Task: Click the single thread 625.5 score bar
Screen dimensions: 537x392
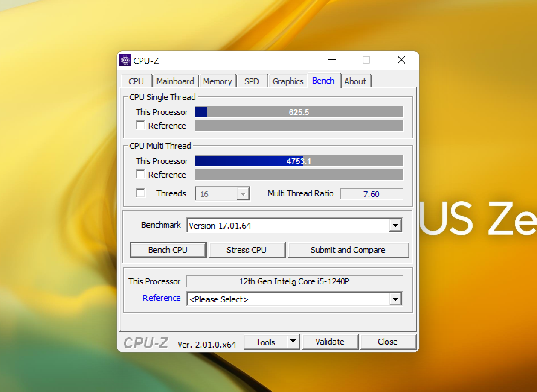Action: (x=299, y=112)
